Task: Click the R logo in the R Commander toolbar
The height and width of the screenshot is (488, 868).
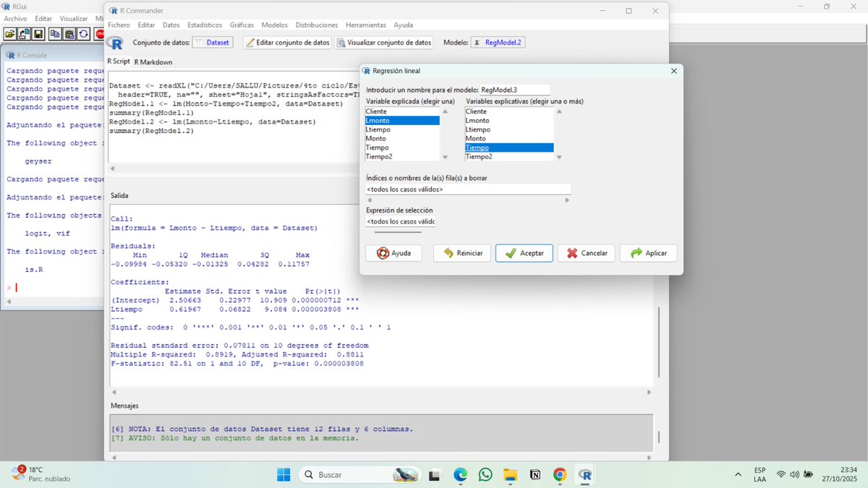Action: (114, 43)
